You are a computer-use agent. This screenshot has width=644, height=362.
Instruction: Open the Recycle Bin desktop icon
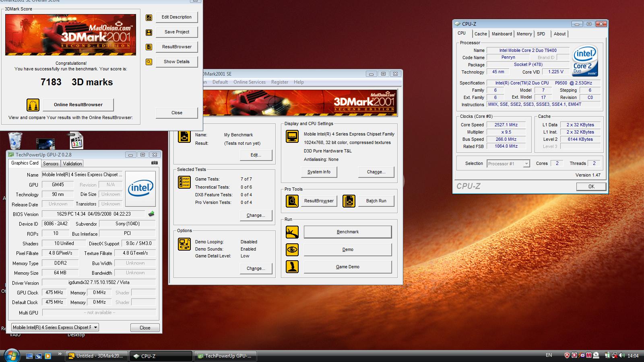(15, 141)
